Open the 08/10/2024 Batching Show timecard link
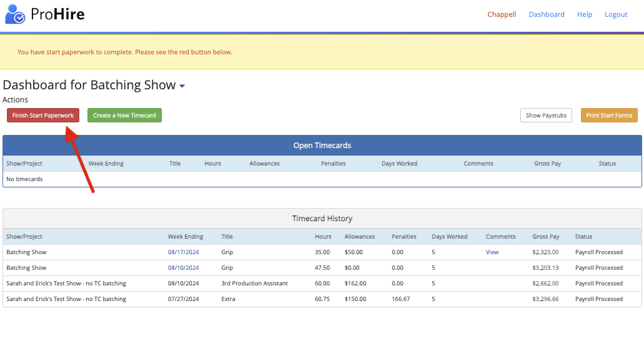 (183, 267)
